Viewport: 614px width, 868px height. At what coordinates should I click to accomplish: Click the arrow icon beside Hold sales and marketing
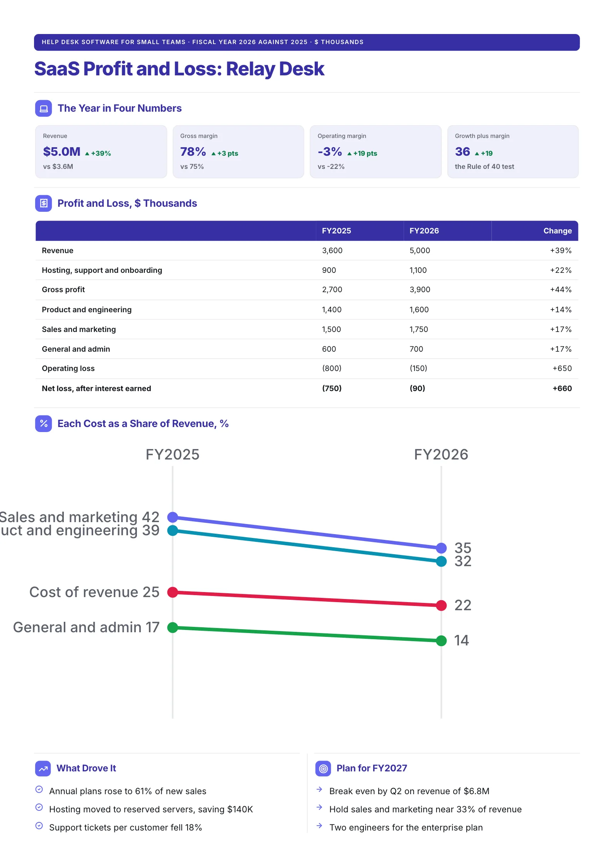(x=319, y=807)
